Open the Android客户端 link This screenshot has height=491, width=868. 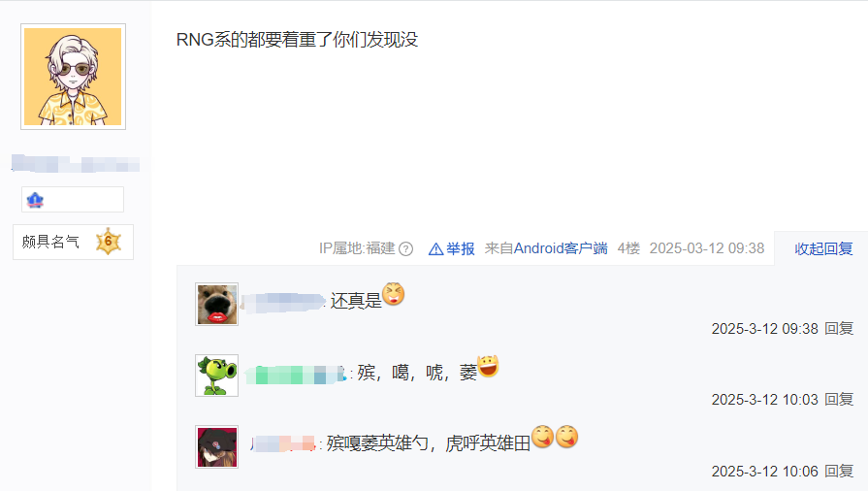561,248
